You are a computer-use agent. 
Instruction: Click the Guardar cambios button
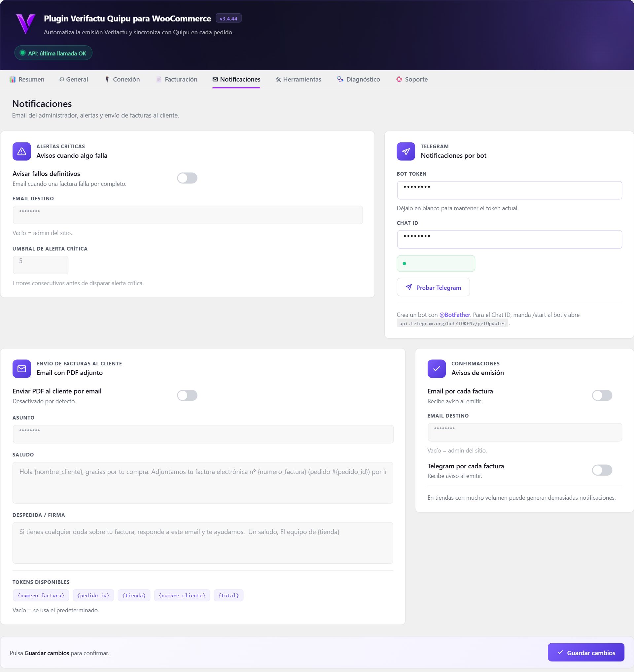pyautogui.click(x=586, y=652)
